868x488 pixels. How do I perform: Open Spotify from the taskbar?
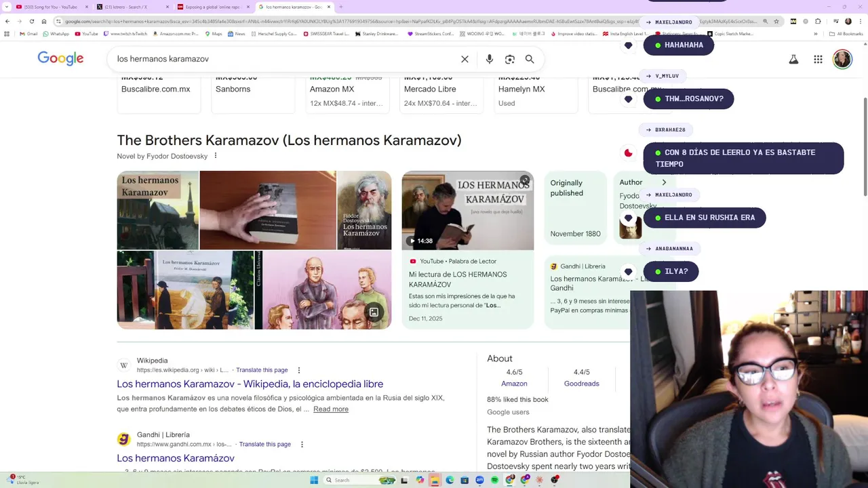click(x=494, y=480)
